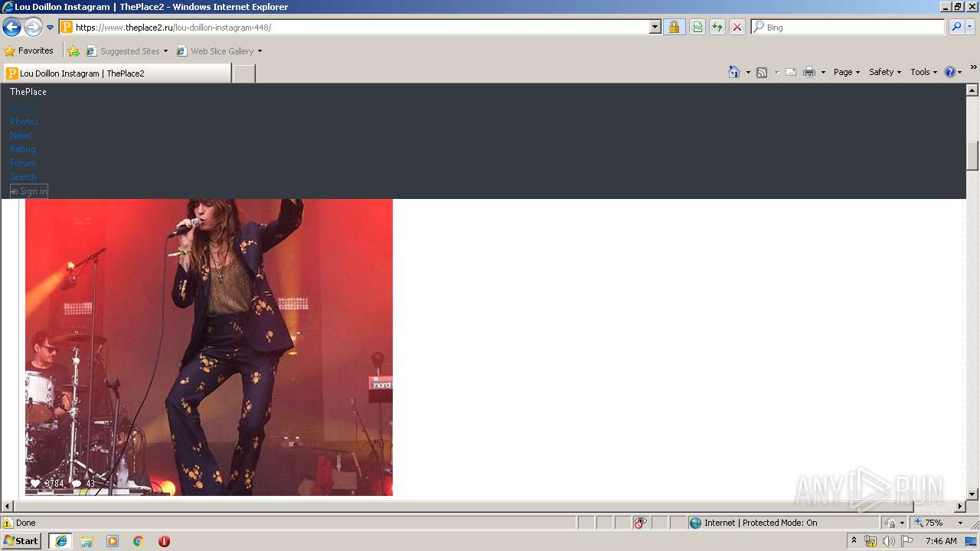The image size is (980, 551).
Task: Click the status bar security lock icon
Action: (890, 523)
